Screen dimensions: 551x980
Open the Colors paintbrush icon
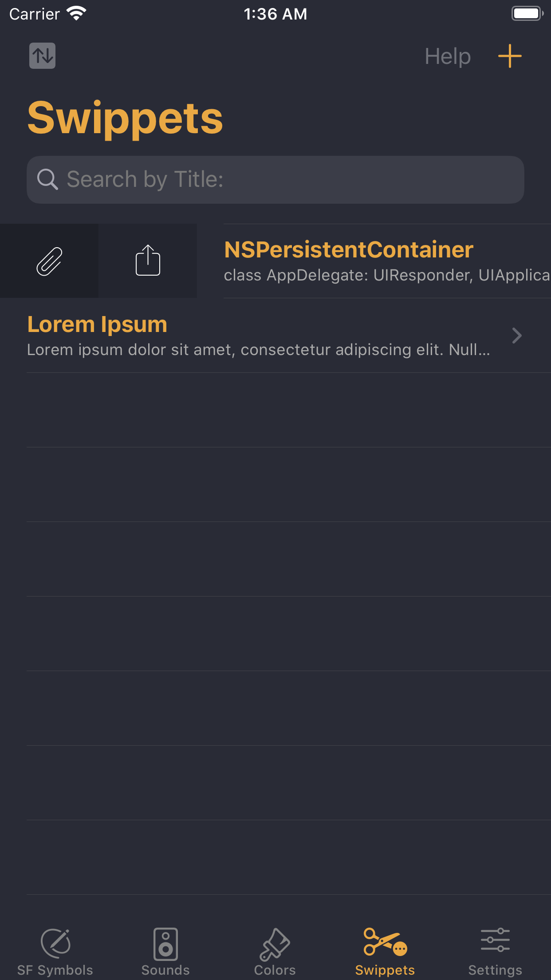coord(275,944)
